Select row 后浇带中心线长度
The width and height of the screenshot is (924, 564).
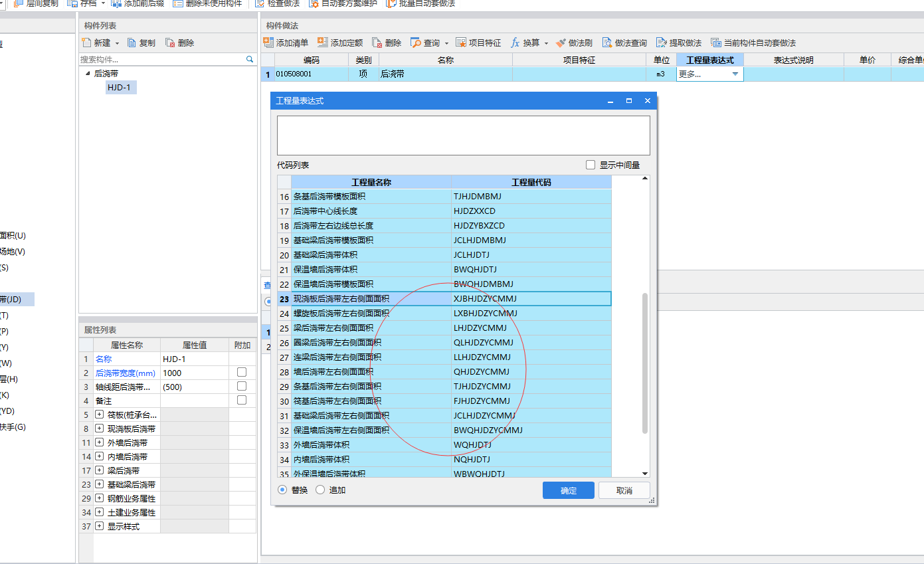[x=444, y=211]
